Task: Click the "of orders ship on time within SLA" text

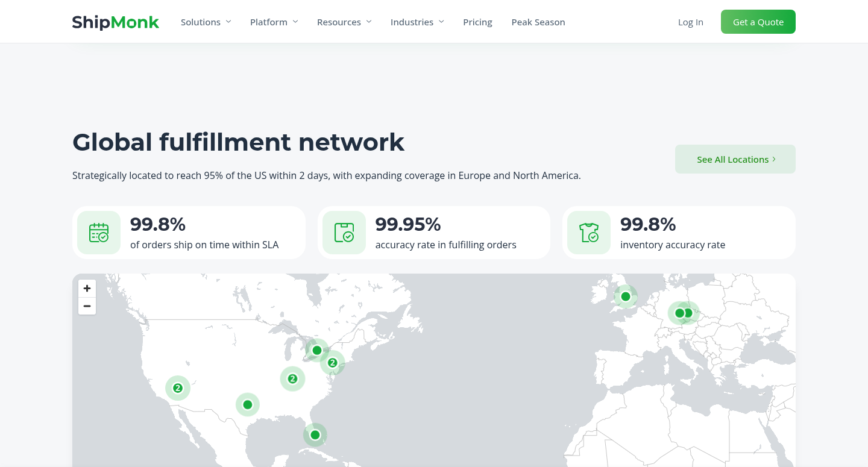Action: click(x=204, y=245)
